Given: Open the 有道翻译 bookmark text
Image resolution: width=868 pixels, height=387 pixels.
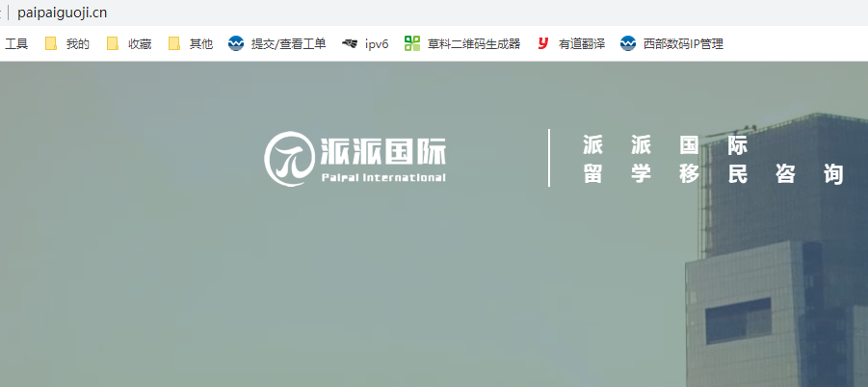Looking at the screenshot, I should (x=582, y=43).
